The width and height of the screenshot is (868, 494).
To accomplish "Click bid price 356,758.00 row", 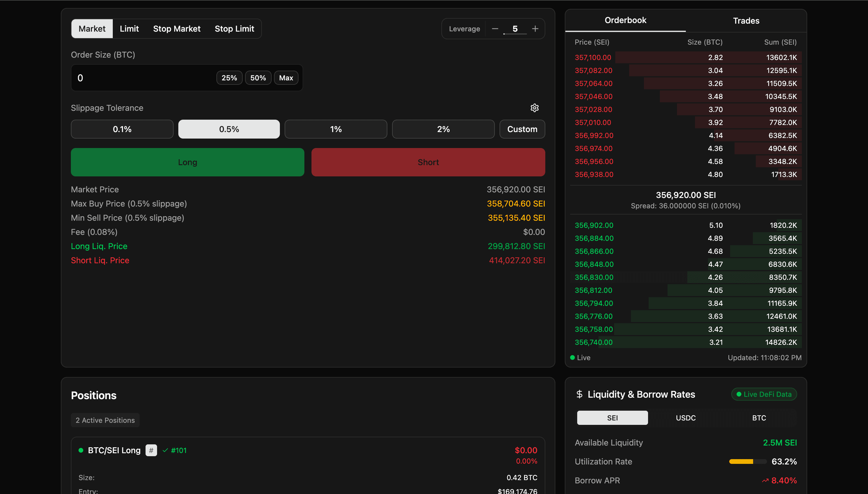I will coord(686,329).
